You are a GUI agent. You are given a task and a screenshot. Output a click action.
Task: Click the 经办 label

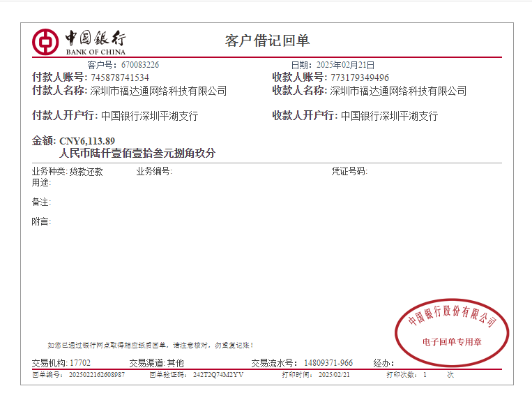[383, 363]
